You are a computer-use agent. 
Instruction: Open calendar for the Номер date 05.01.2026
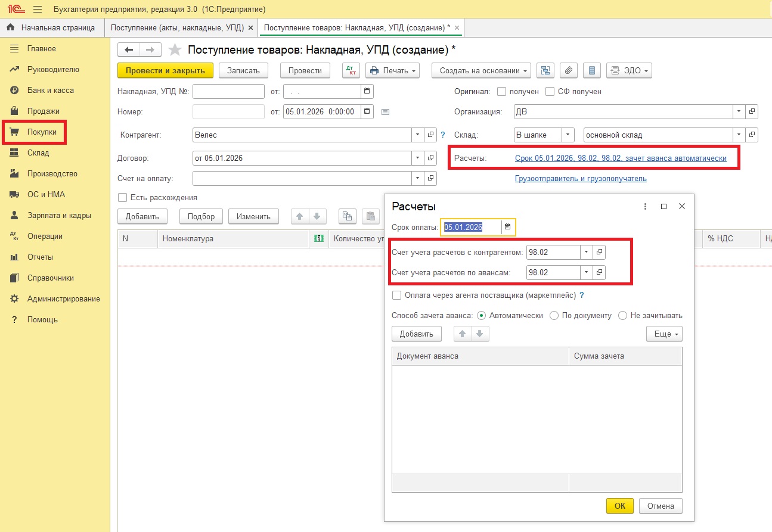[368, 111]
